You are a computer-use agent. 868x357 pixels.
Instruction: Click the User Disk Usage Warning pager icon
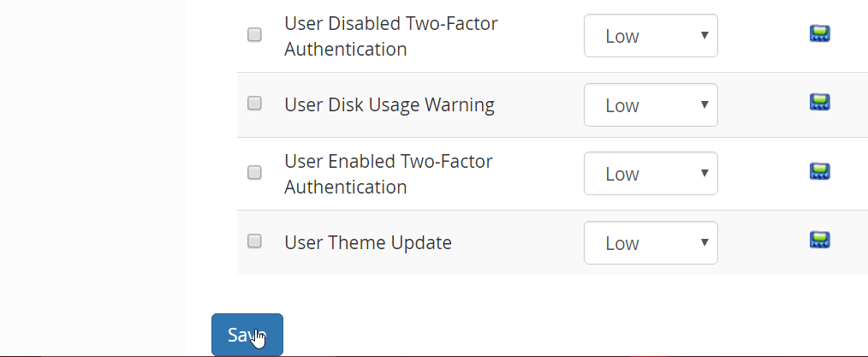tap(820, 103)
